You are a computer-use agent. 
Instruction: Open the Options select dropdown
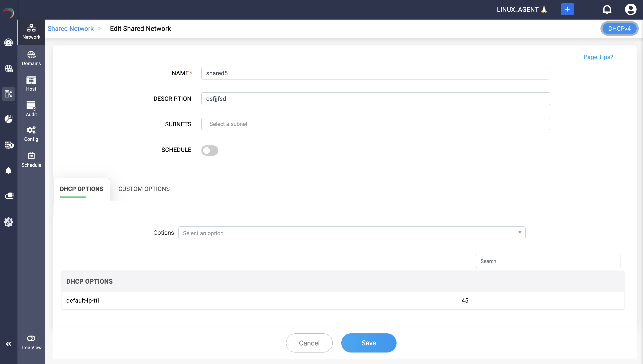[x=352, y=233]
